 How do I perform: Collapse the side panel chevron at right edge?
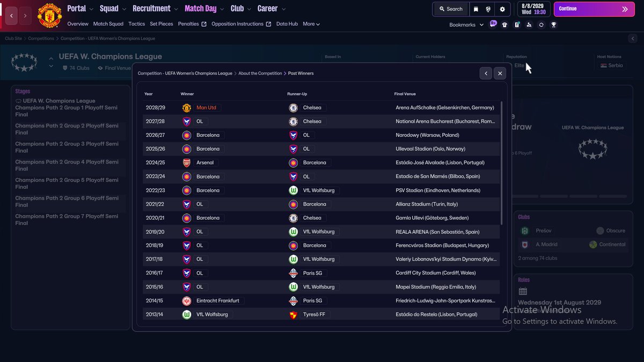(633, 39)
